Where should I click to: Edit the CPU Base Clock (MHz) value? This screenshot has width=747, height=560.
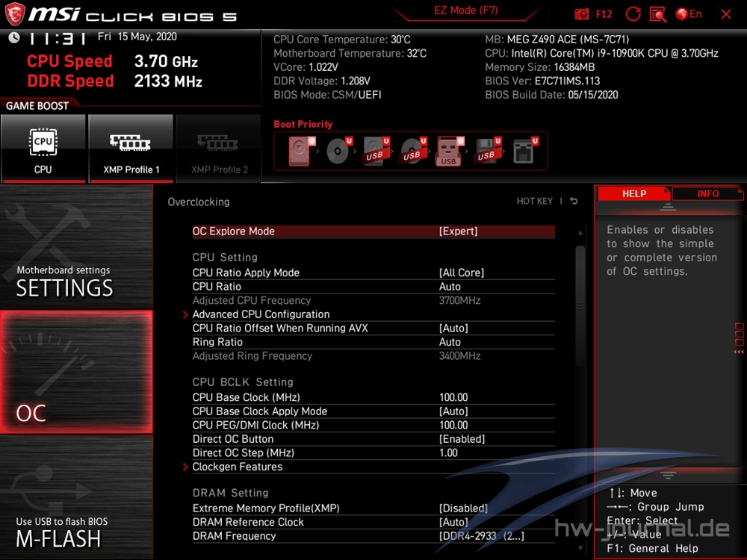click(373, 397)
